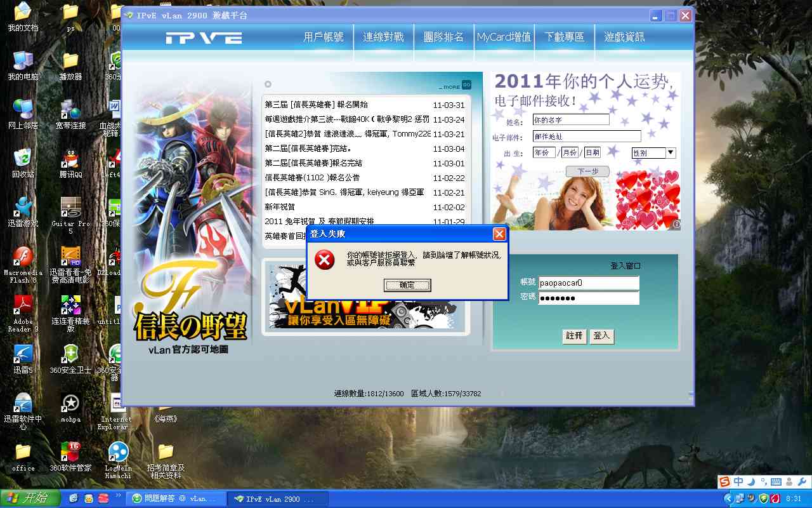Launch the 腾讯QQ desktop icon

(x=70, y=163)
